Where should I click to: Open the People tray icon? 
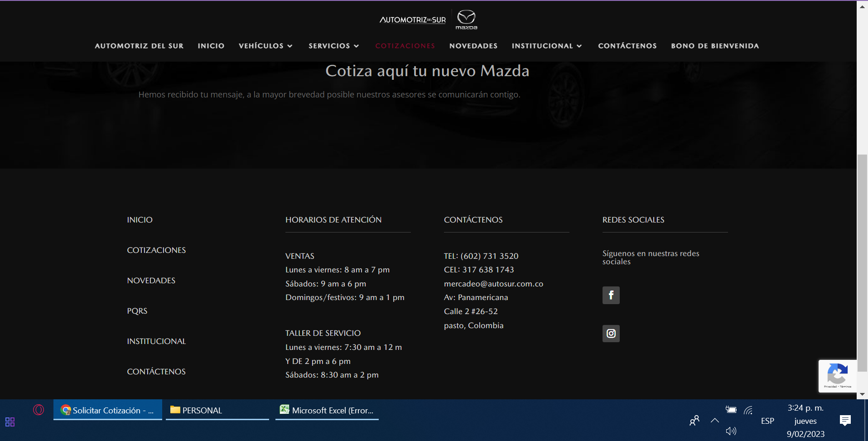tap(694, 421)
